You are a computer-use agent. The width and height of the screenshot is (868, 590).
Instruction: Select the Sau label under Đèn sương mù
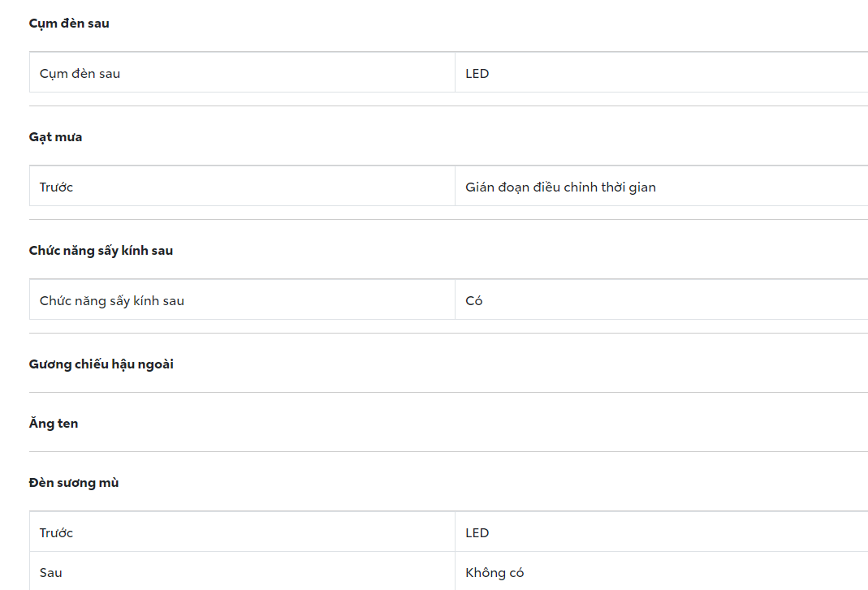(50, 573)
